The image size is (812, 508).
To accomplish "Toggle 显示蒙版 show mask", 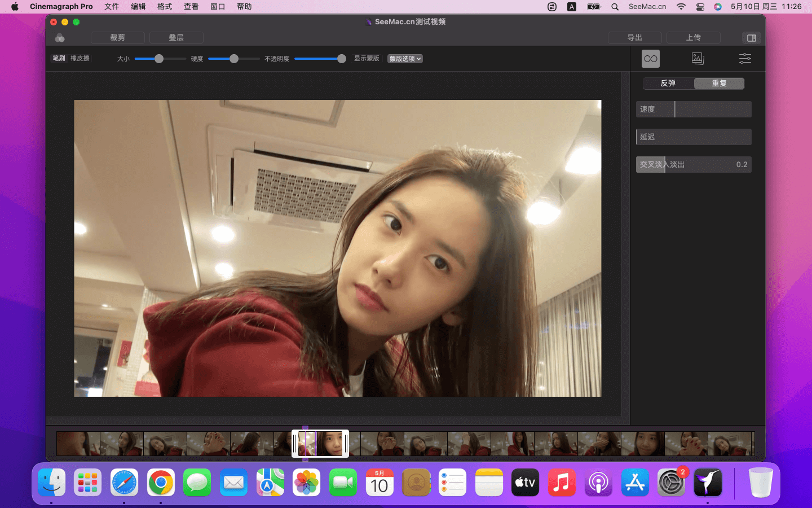I will tap(367, 58).
